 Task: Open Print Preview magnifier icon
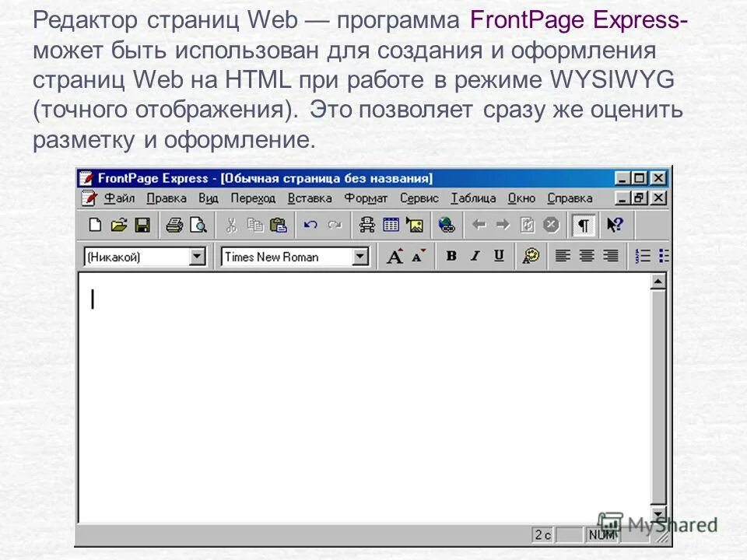coord(198,224)
